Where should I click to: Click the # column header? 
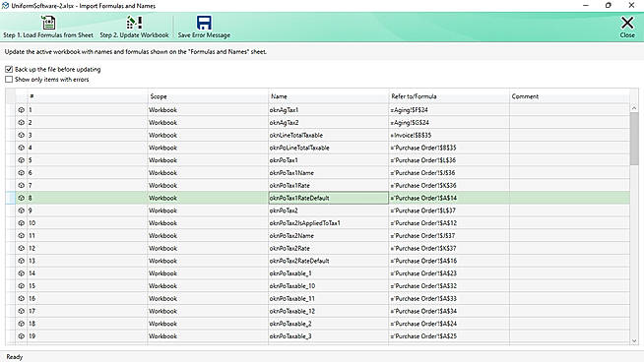87,96
